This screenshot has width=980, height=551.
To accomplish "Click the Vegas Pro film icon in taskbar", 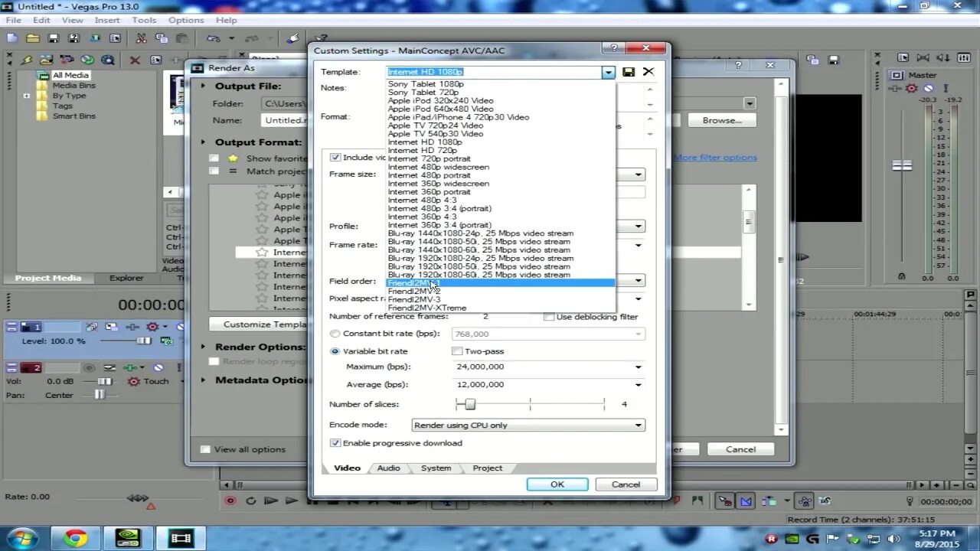I will tap(181, 538).
